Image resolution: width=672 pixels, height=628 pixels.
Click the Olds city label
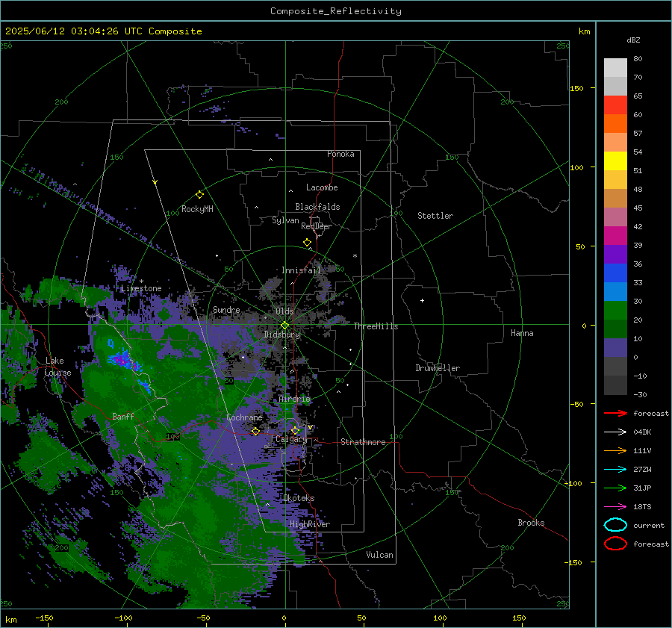tap(284, 311)
